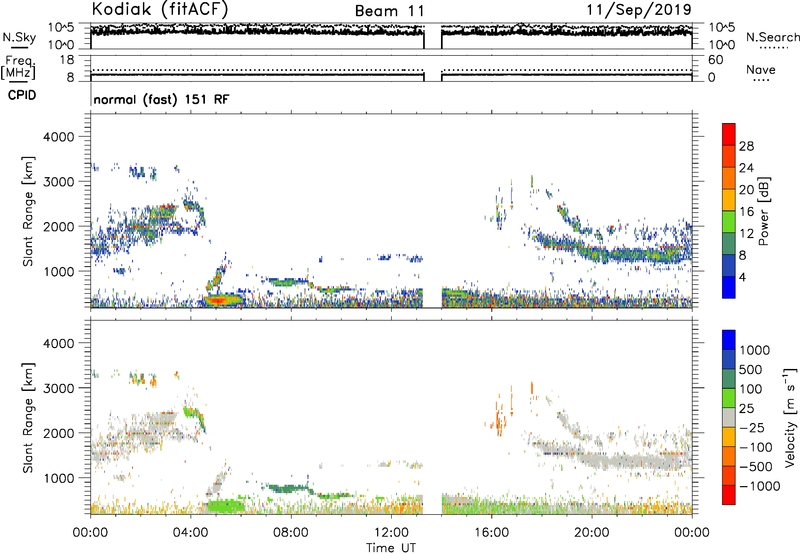Click the '20:00' time axis label
Image resolution: width=800 pixels, height=554 pixels.
click(591, 533)
